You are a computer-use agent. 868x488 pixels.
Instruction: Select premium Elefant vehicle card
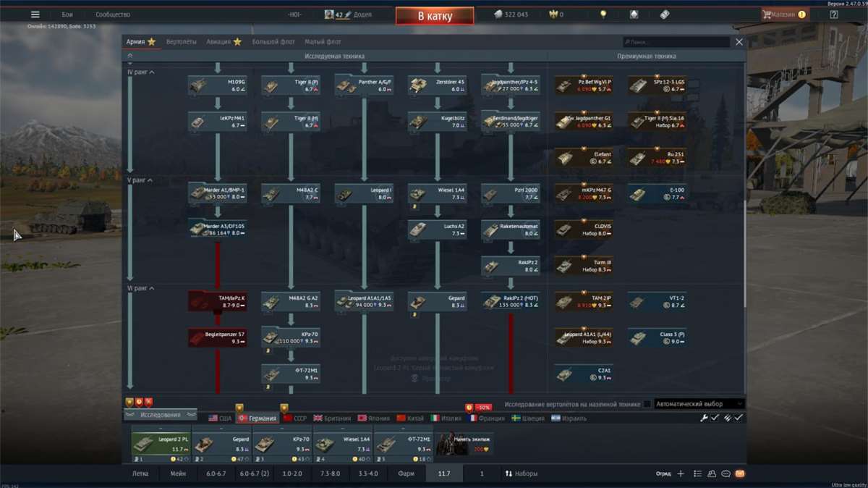(x=584, y=157)
